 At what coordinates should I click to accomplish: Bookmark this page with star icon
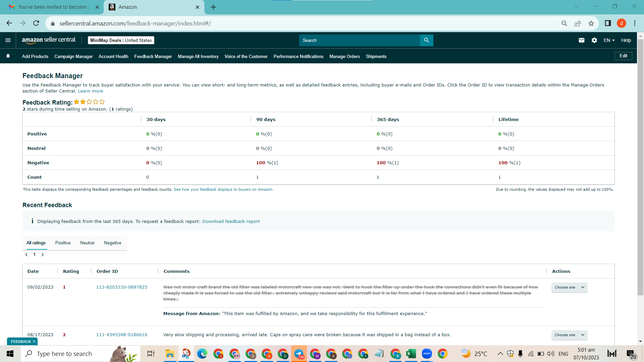591,23
